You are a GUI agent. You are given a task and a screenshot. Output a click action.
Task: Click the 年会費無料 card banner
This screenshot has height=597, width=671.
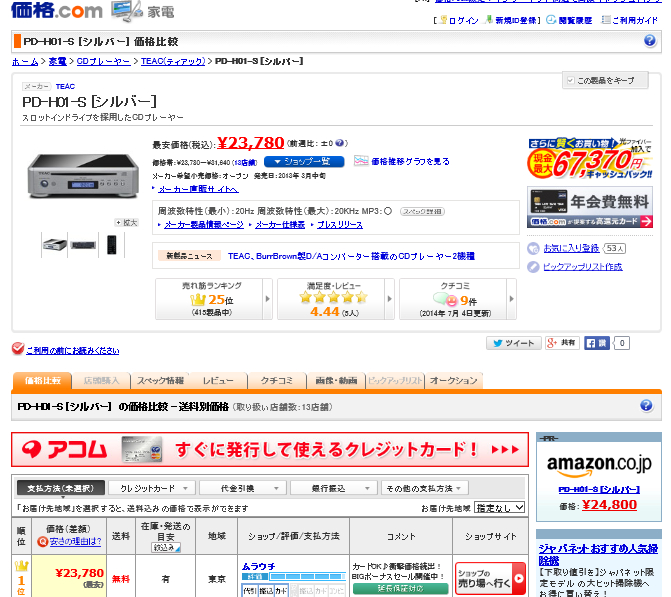point(590,207)
